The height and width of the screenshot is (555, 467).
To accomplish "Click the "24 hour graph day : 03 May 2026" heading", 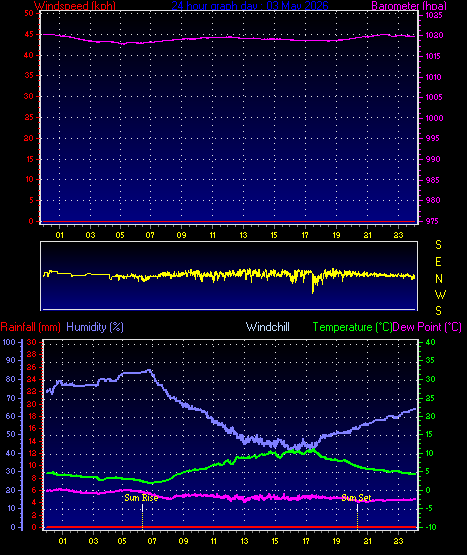I will click(x=250, y=5).
